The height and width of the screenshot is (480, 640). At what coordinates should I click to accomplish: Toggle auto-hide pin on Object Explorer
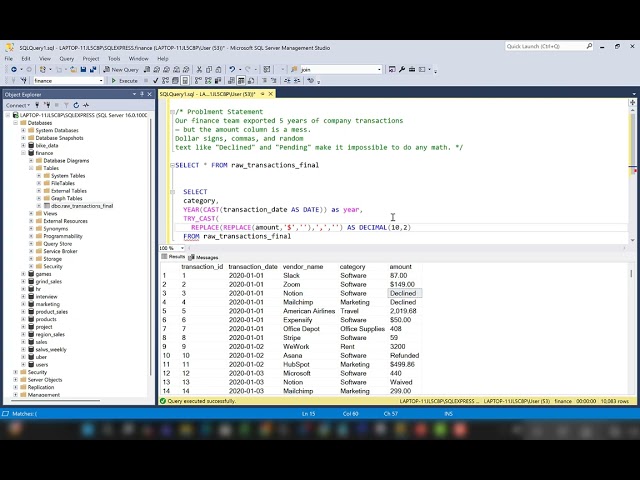pyautogui.click(x=142, y=94)
